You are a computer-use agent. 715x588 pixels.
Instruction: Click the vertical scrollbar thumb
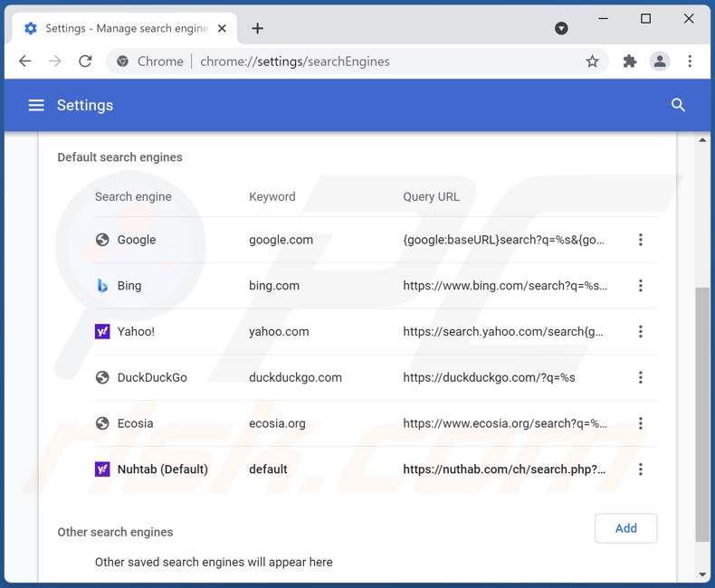click(x=702, y=415)
